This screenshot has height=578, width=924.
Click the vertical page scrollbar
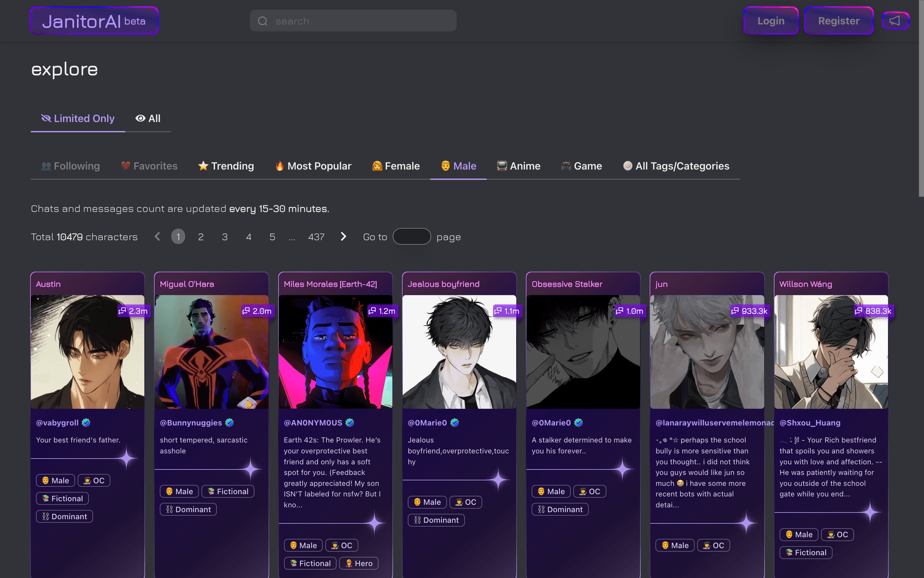pyautogui.click(x=921, y=98)
